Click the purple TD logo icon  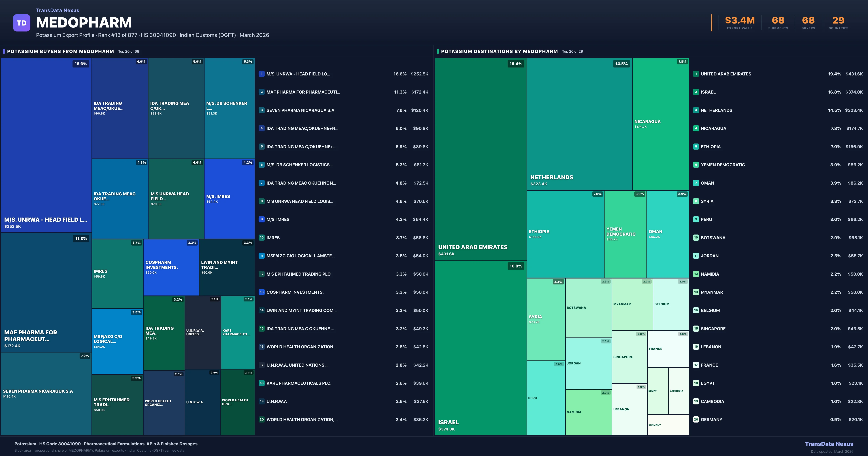click(x=22, y=23)
